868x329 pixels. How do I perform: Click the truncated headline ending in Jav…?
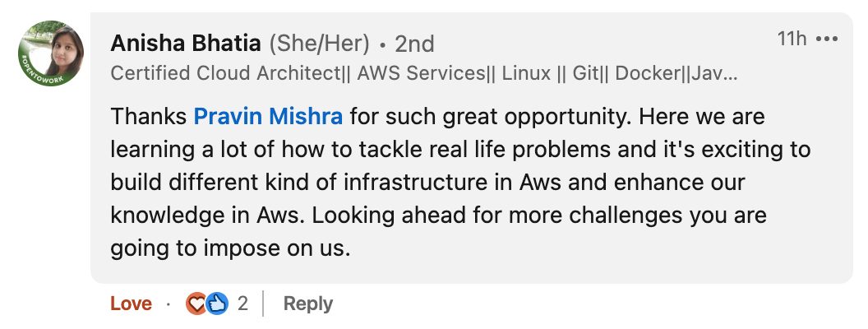pyautogui.click(x=714, y=73)
